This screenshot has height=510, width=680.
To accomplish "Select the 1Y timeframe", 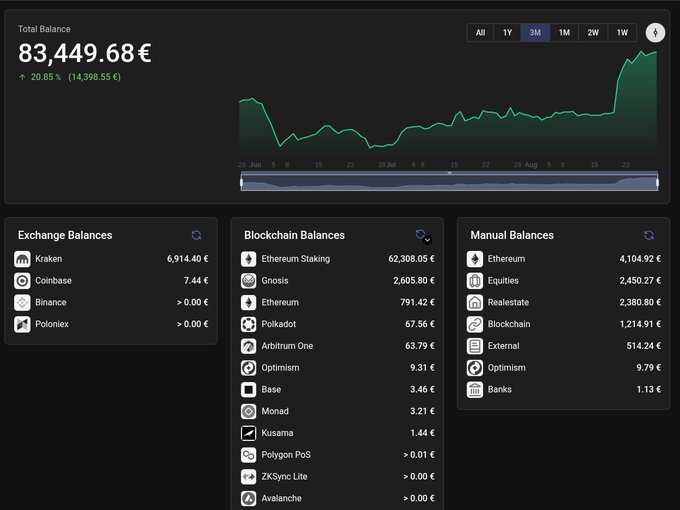I will coord(507,33).
